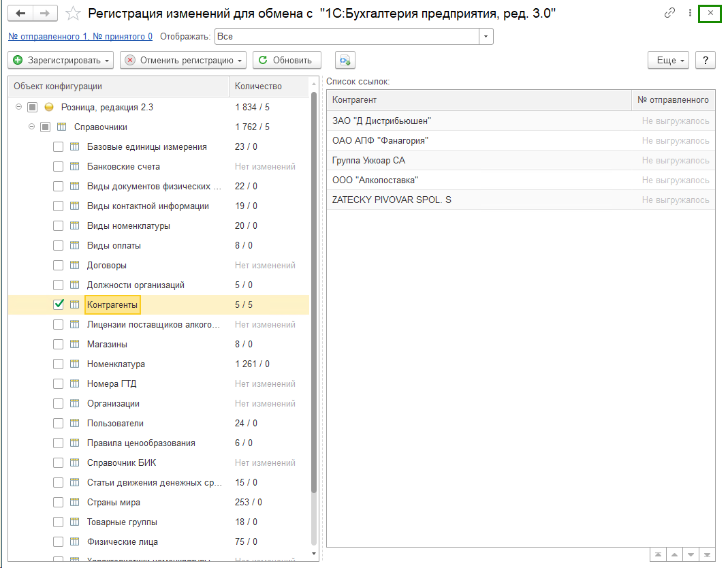Image resolution: width=728 pixels, height=568 pixels.
Task: Check the Базовые единицы измерения checkbox
Action: click(x=58, y=146)
